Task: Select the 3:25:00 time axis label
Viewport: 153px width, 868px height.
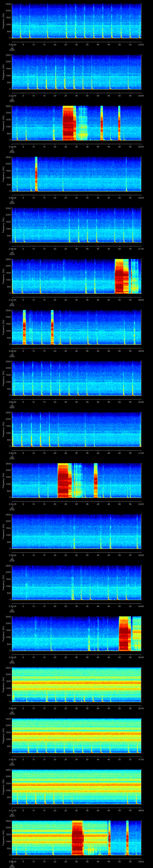Action: point(12,198)
